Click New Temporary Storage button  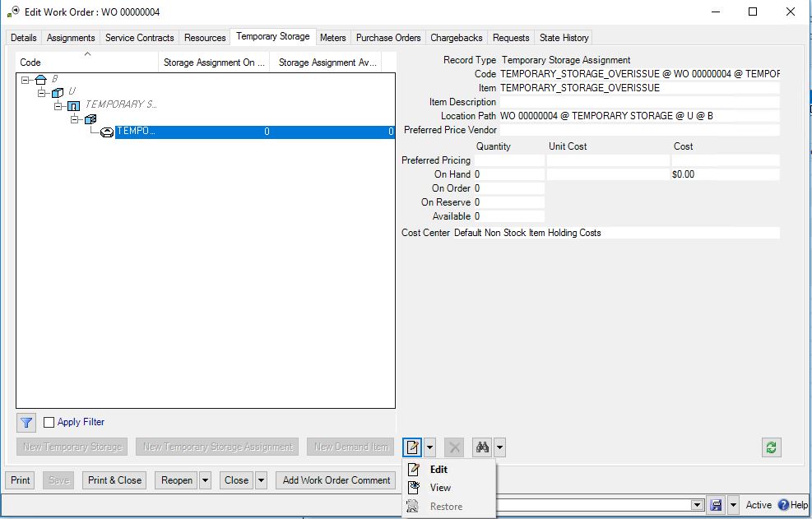click(72, 447)
